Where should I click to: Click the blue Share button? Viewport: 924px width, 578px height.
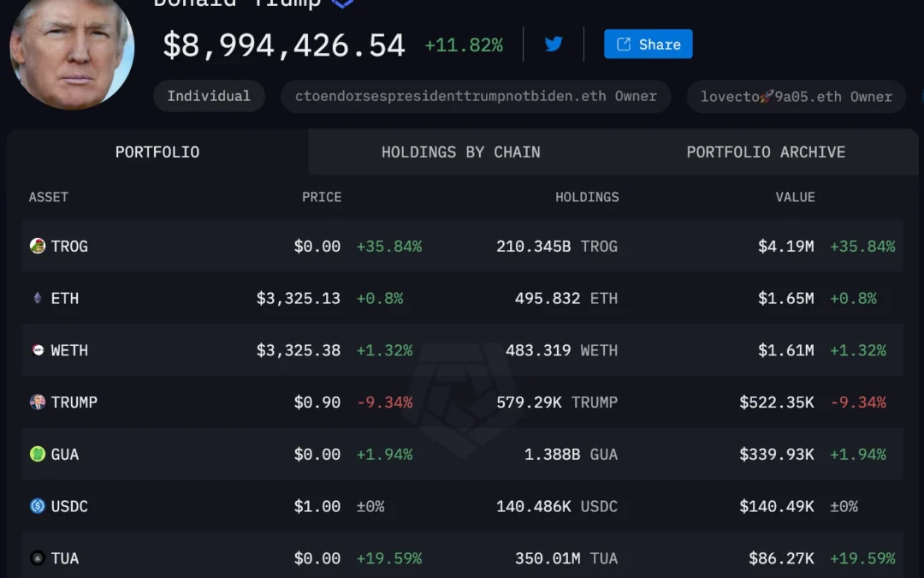(x=648, y=45)
